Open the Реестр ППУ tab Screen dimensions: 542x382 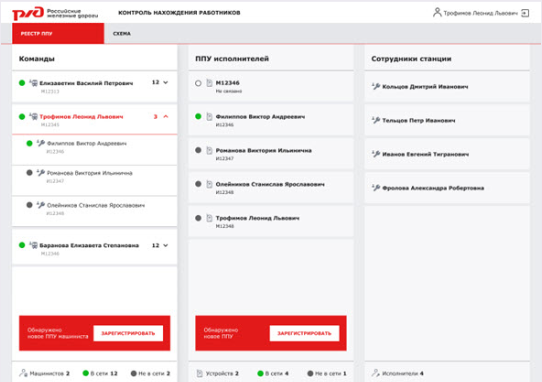[58, 34]
